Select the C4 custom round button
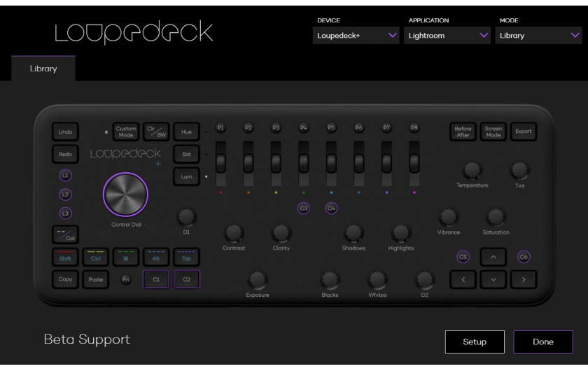The image size is (588, 371). pos(331,208)
